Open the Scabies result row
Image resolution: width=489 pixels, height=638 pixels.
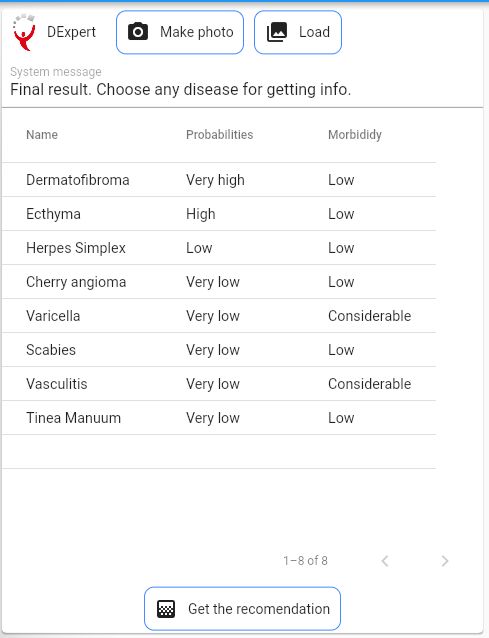[219, 350]
